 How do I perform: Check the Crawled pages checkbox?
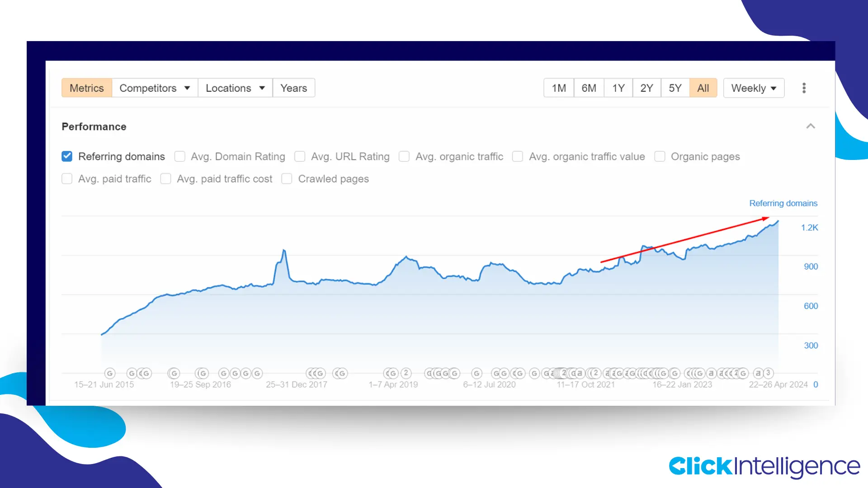point(287,179)
